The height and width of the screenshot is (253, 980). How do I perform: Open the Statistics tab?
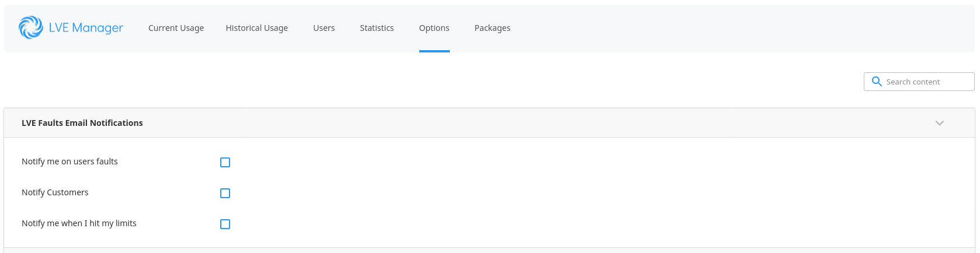377,28
